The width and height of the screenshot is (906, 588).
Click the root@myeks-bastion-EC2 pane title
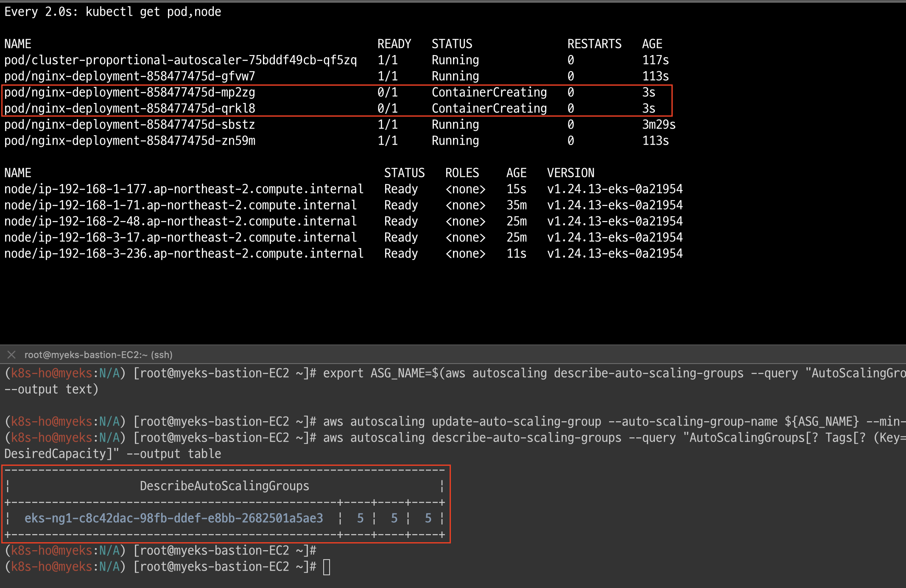coord(98,355)
